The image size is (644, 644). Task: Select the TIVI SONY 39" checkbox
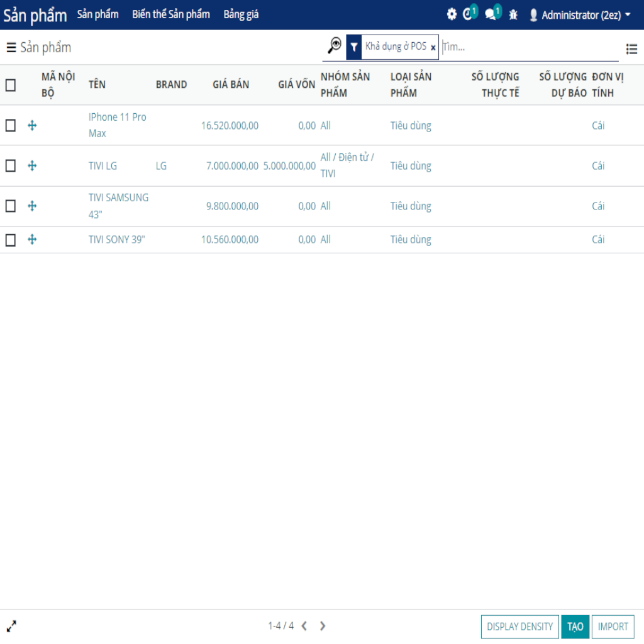point(11,240)
